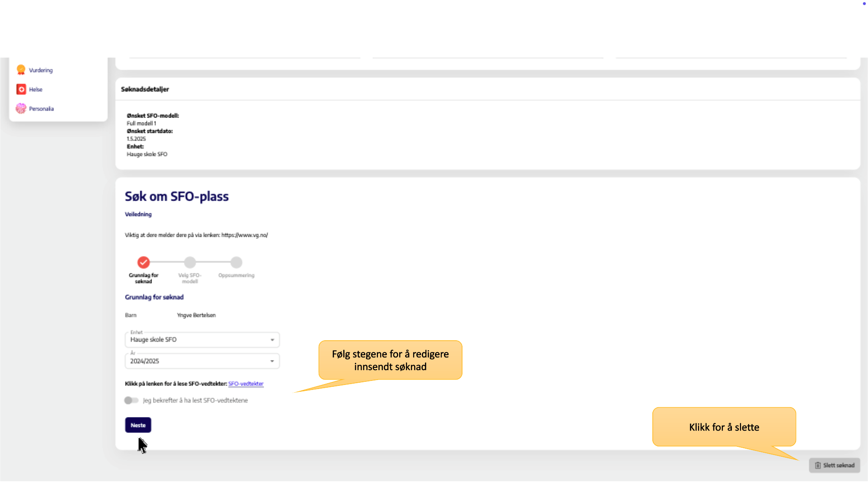Click the Vurdering medal icon
The width and height of the screenshot is (868, 488).
pos(21,70)
